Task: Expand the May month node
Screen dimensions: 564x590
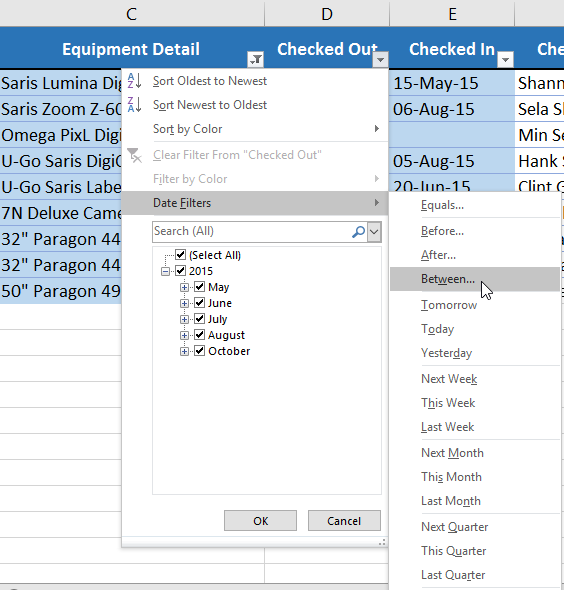Action: click(184, 287)
